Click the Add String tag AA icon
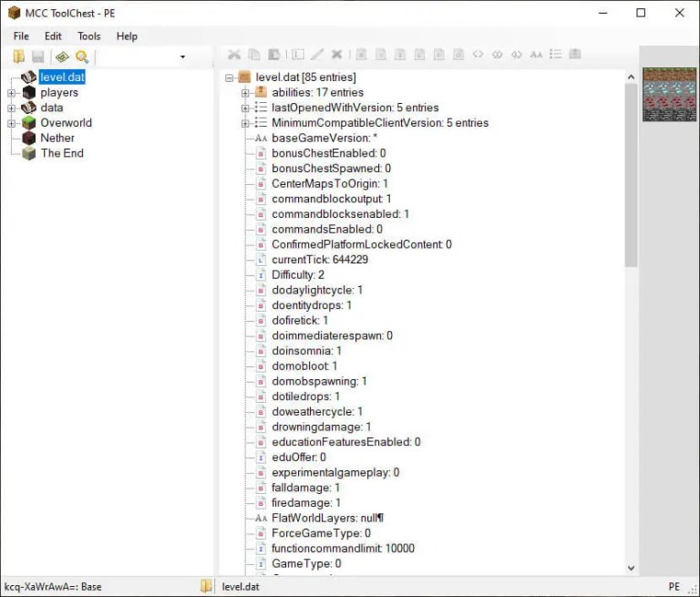Screen dimensions: 700x597 536,55
